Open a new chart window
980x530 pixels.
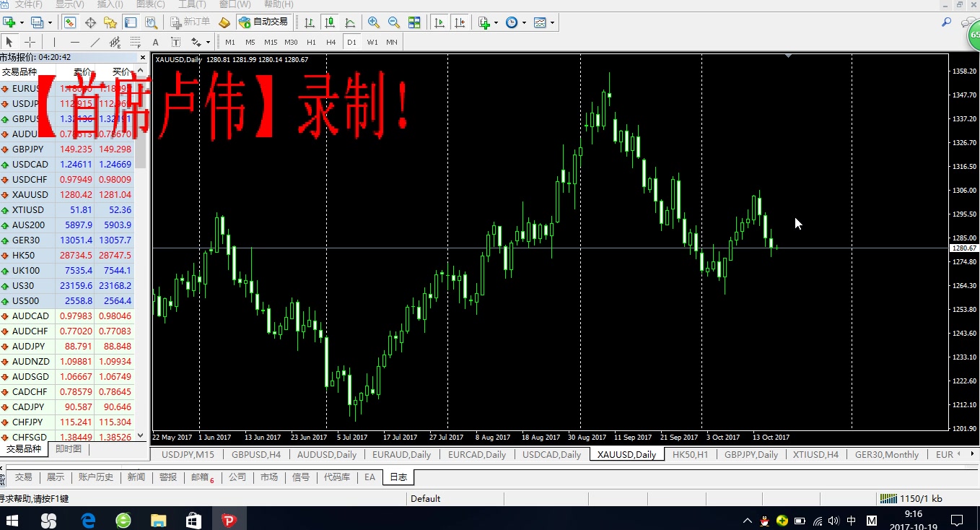[x=9, y=22]
